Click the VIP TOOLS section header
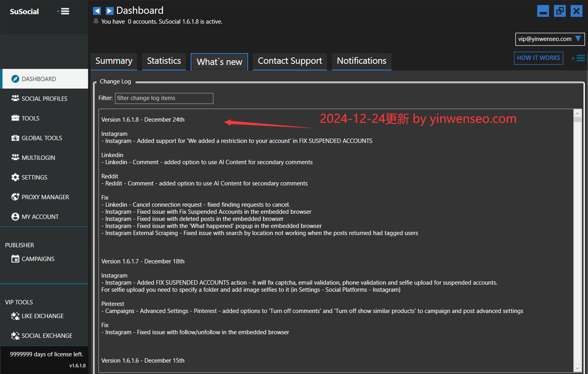Image resolution: width=588 pixels, height=374 pixels. (19, 302)
